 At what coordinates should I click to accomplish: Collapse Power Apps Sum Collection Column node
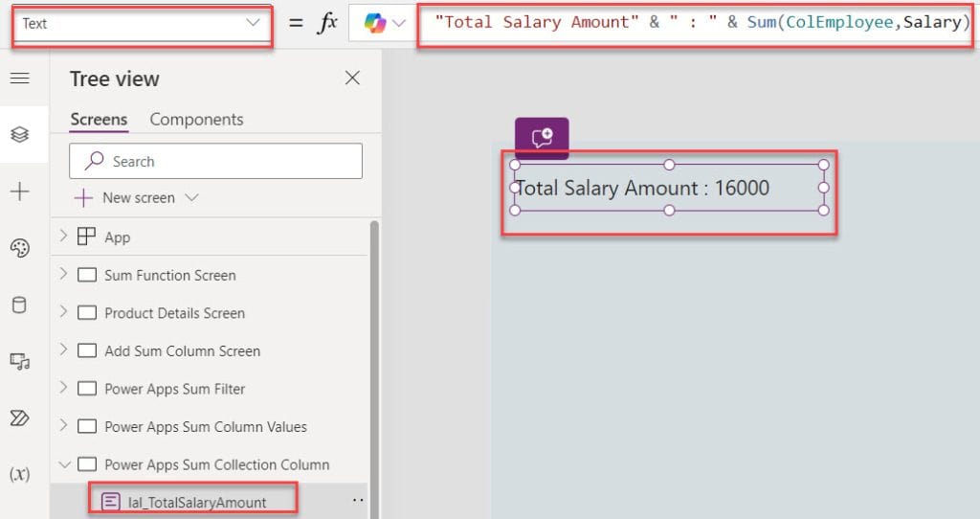64,464
